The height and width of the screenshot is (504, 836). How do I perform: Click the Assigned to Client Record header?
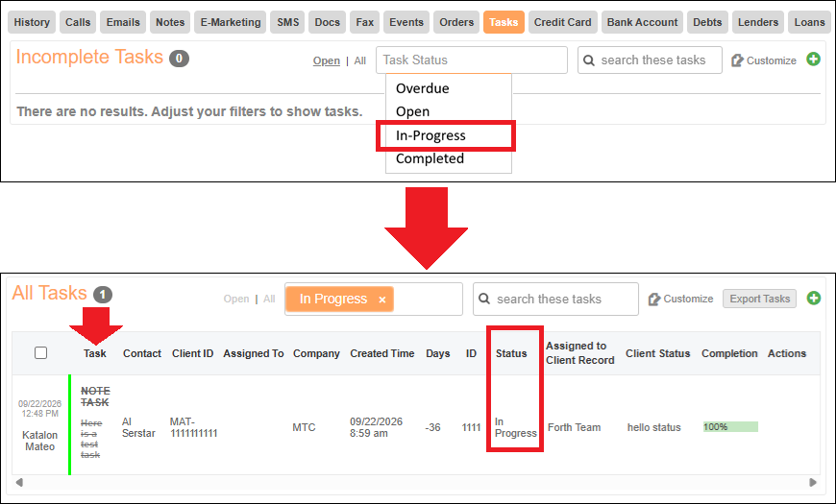click(580, 352)
